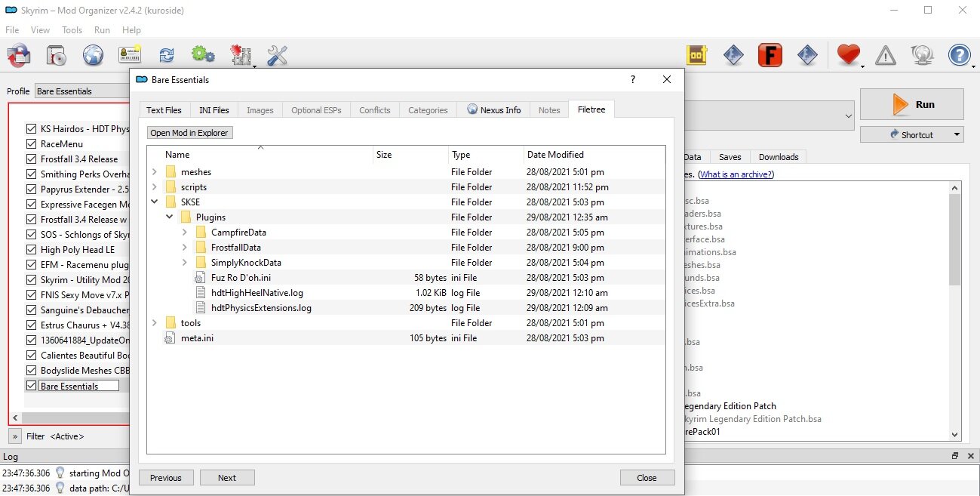Open the profiles ID card icon
Viewport: 980px width, 496px height.
click(130, 55)
